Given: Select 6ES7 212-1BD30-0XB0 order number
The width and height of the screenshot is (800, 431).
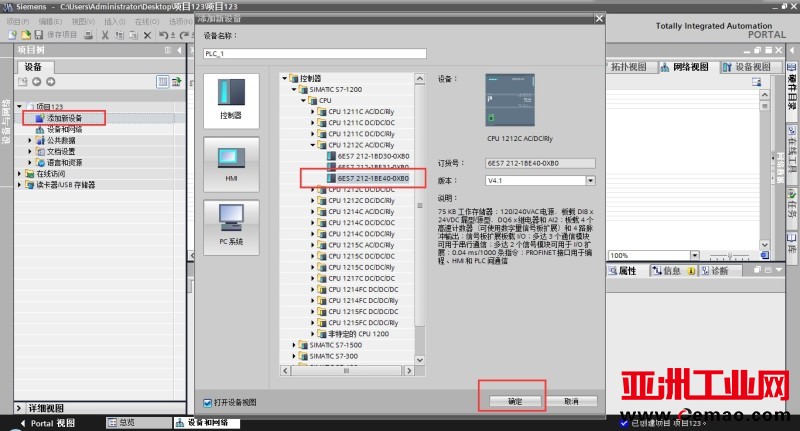Looking at the screenshot, I should [373, 156].
